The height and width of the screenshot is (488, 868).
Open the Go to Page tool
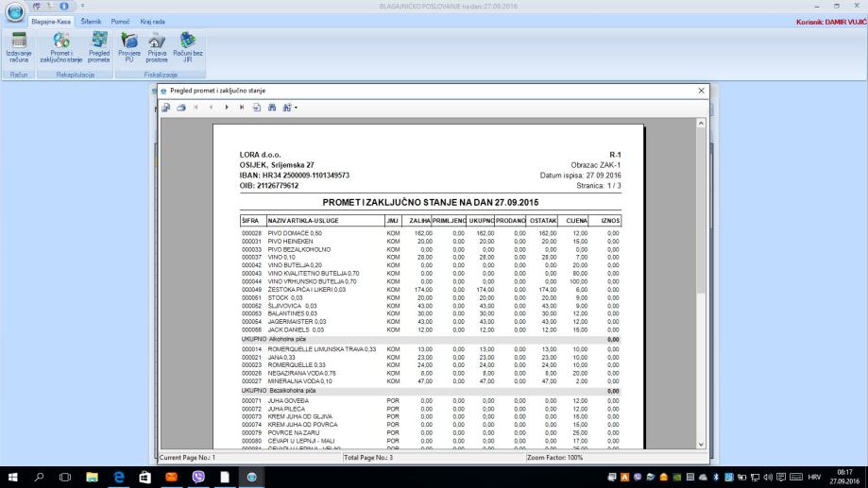pos(257,108)
